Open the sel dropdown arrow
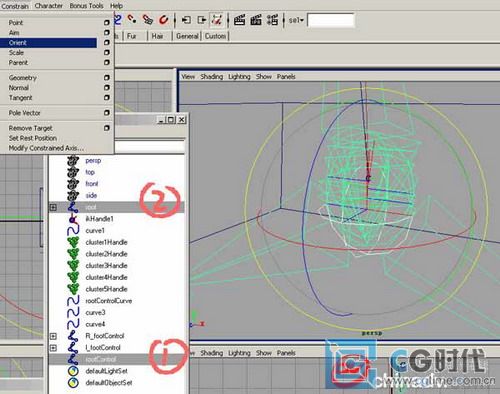This screenshot has width=500, height=394. point(302,20)
